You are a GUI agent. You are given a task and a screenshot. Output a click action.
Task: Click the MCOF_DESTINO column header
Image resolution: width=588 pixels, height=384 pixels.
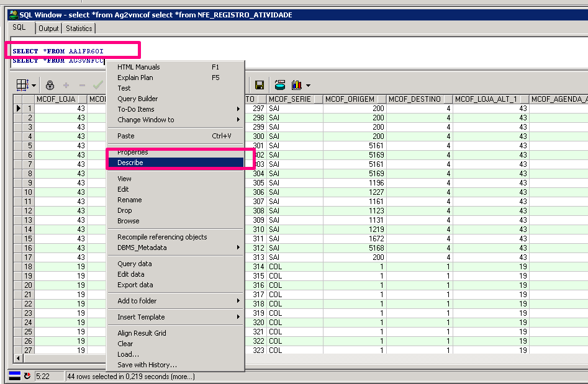pyautogui.click(x=419, y=99)
